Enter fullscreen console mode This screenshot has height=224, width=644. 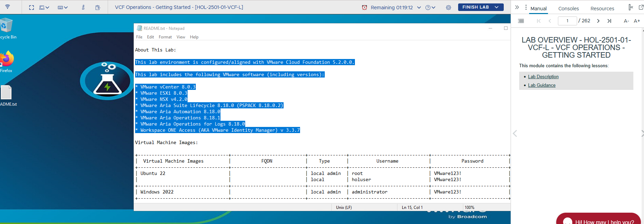click(32, 7)
